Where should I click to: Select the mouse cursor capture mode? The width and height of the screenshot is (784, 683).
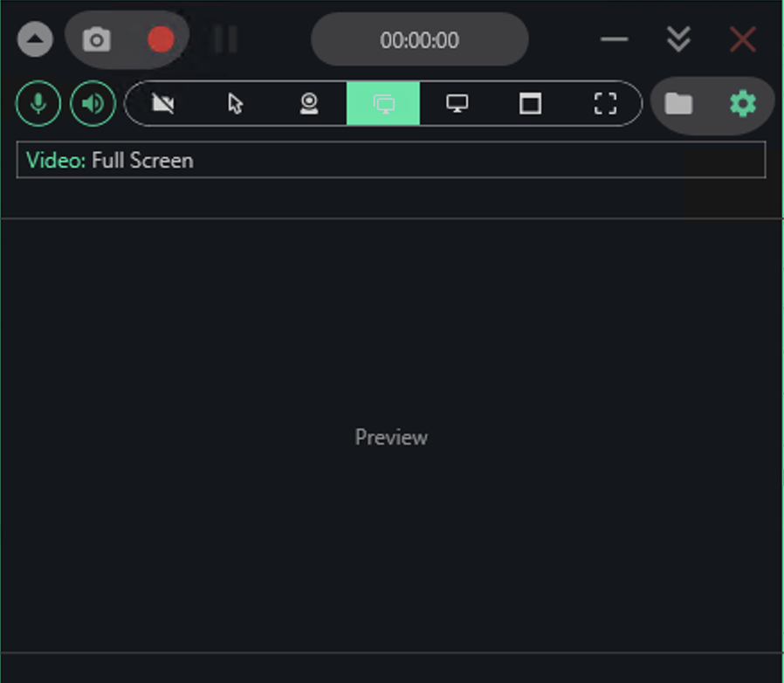pos(236,104)
